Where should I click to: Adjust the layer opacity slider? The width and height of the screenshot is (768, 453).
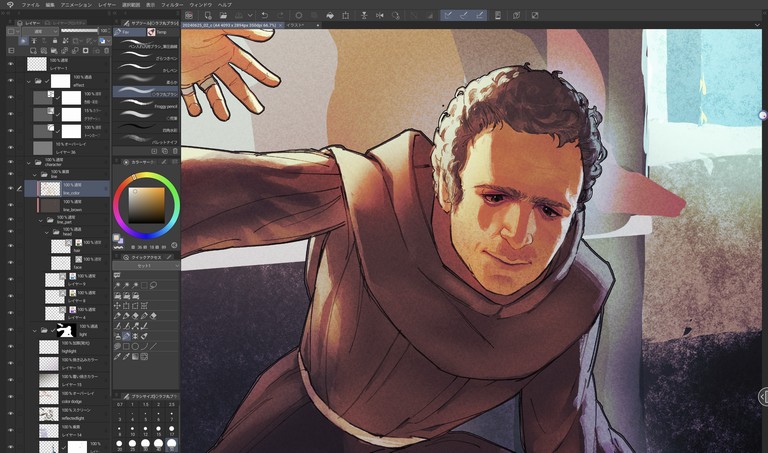(x=79, y=31)
